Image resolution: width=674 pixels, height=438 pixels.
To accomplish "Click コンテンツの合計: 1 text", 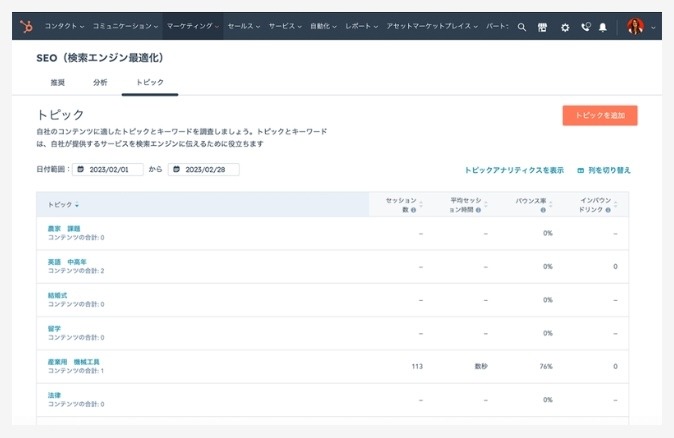I will pyautogui.click(x=76, y=371).
